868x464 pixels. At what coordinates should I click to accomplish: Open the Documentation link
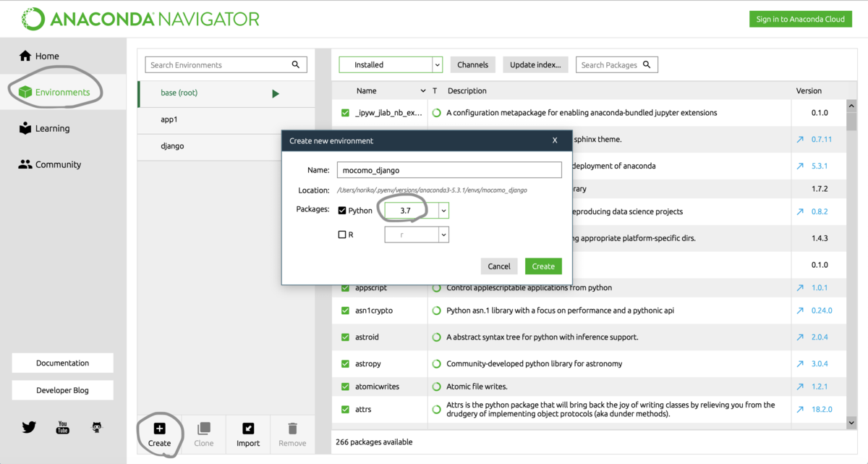coord(63,363)
